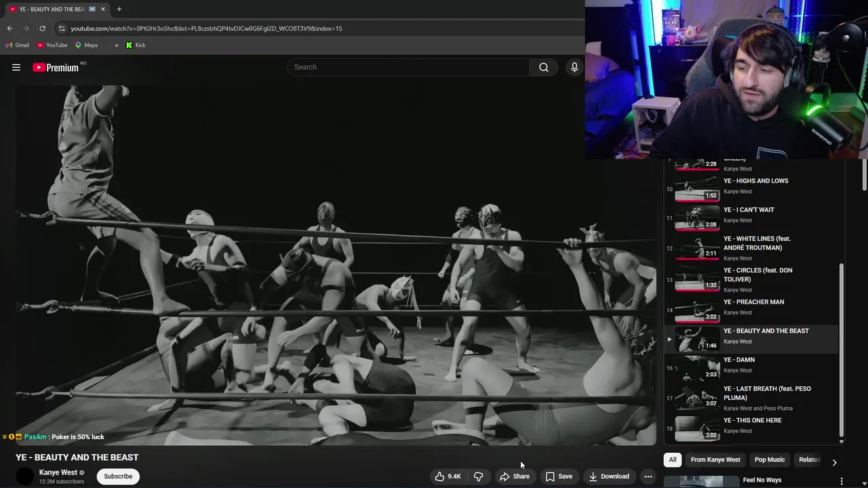
Task: Click the PREACHER MAN thumbnail
Action: click(x=697, y=310)
